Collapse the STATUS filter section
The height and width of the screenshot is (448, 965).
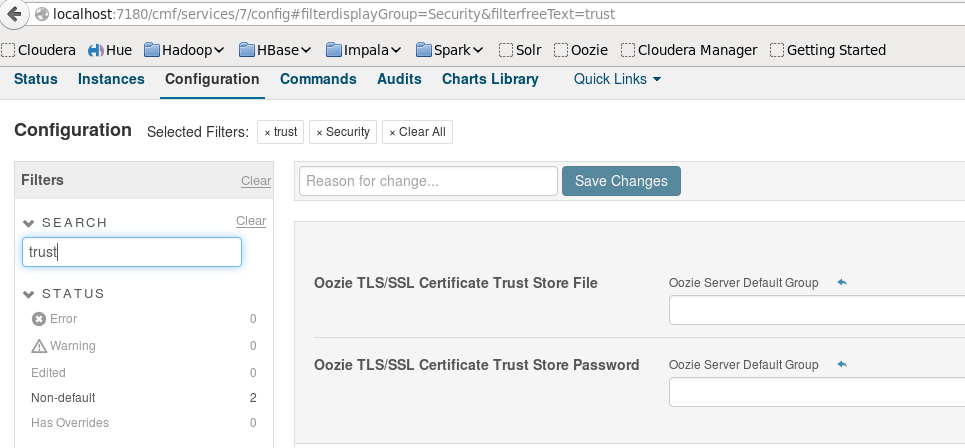pos(29,294)
